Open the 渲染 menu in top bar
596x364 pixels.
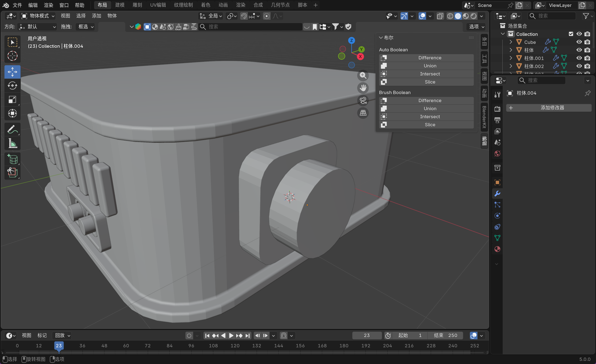48,5
